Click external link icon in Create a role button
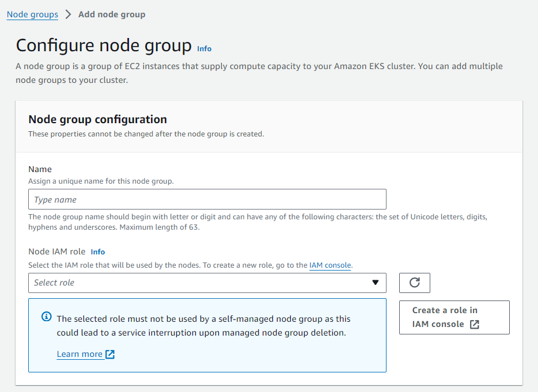This screenshot has width=538, height=392. pos(475,325)
